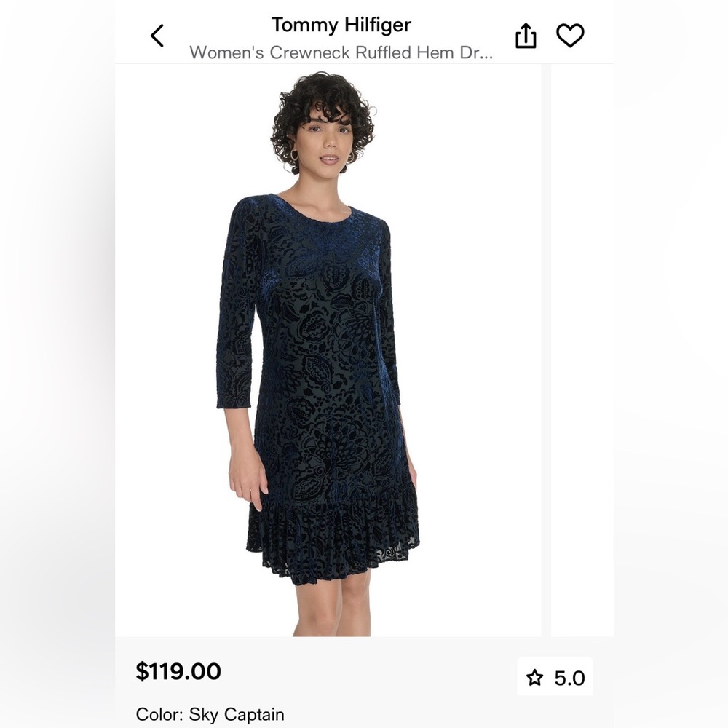Tap the Tommy Hilfiger header title

[341, 24]
